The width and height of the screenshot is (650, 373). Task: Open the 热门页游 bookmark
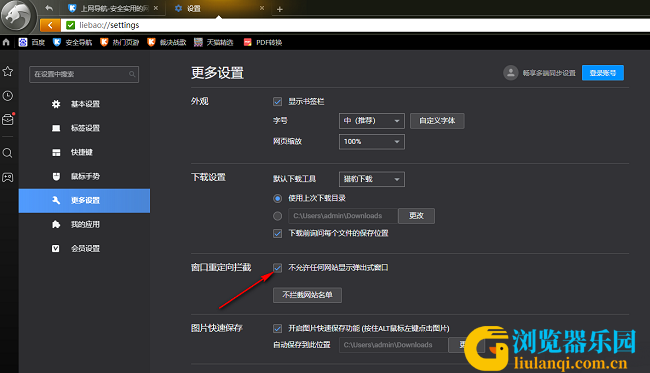point(120,42)
